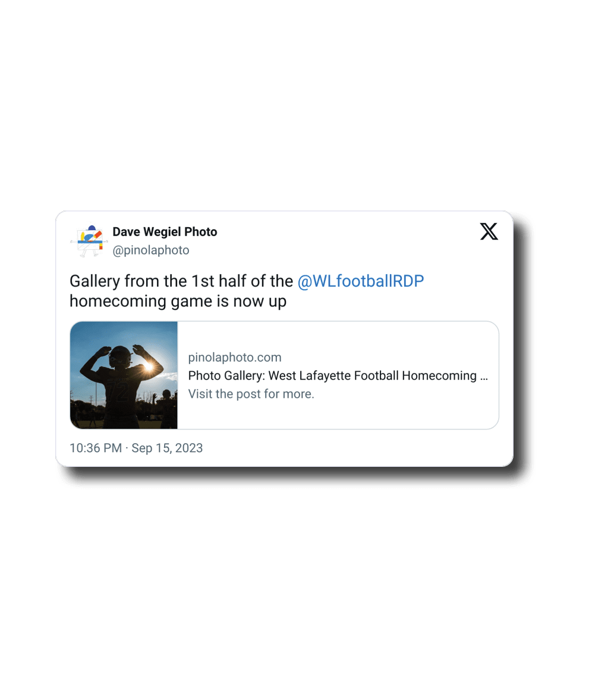592x700 pixels.
Task: Open Dave Wegiel Photo's profile avatar
Action: [x=88, y=241]
